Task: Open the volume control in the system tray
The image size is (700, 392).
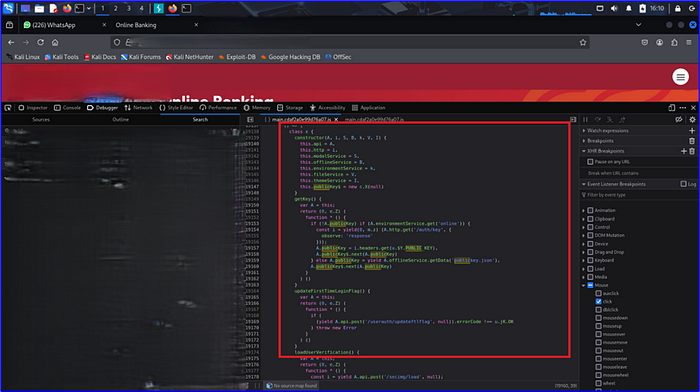Action: (614, 8)
